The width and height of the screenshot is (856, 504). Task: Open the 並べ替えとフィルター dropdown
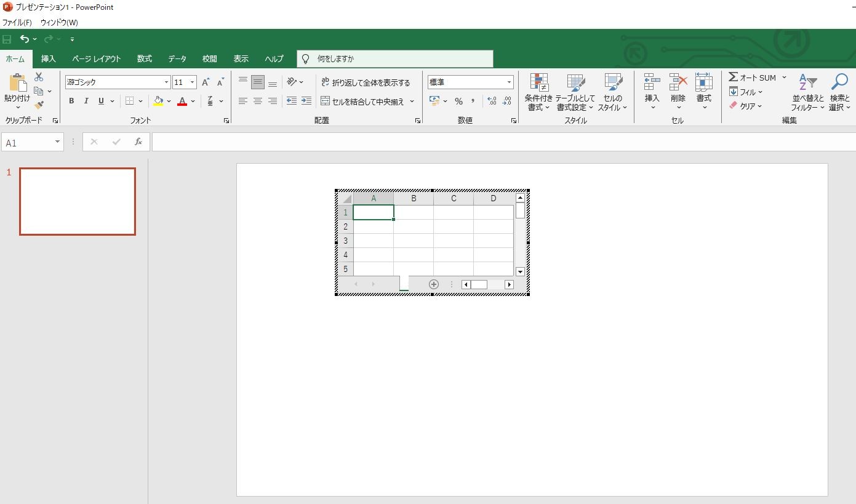[808, 92]
